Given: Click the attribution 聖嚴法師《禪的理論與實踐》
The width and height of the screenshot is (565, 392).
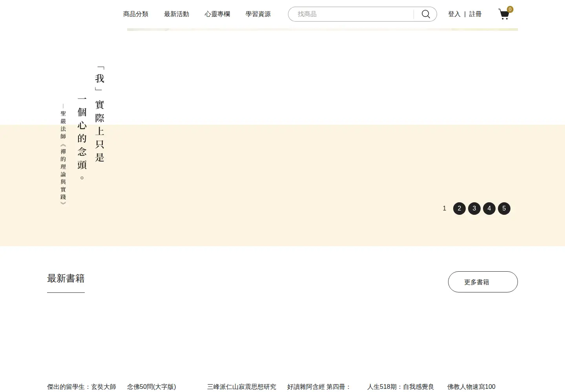Looking at the screenshot, I should 63,154.
